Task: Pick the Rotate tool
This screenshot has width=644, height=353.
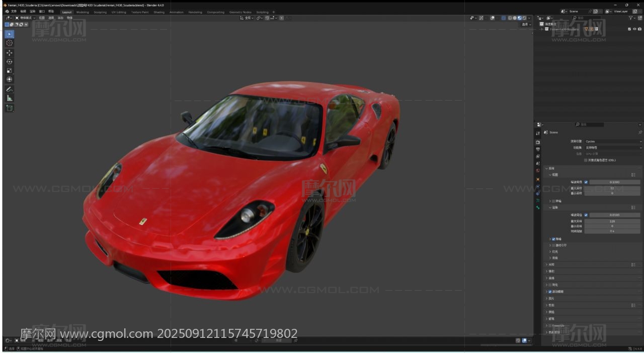Action: 10,61
